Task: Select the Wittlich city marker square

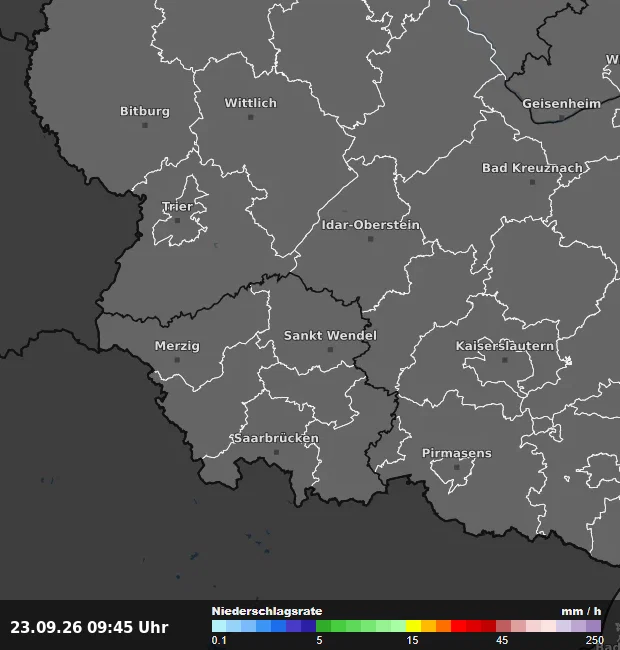Action: [x=251, y=117]
